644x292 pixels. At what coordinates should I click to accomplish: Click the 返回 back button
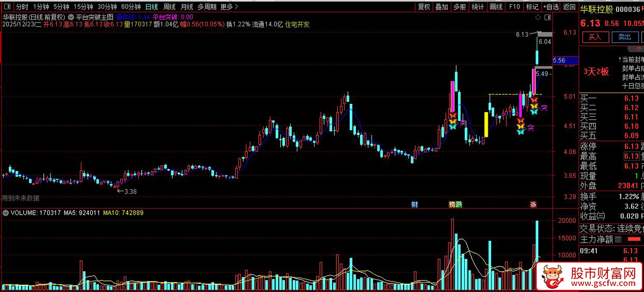pos(569,7)
